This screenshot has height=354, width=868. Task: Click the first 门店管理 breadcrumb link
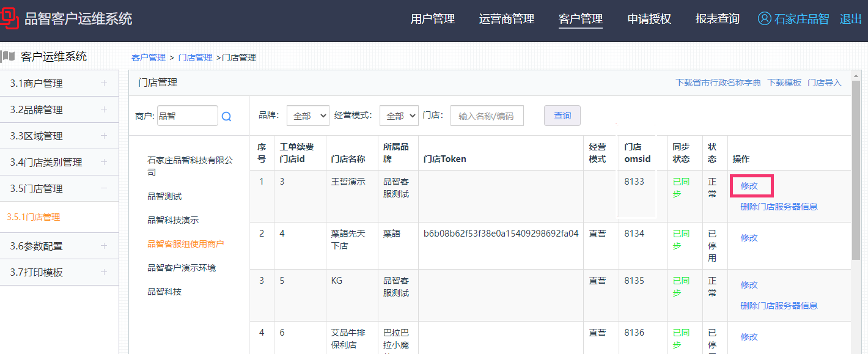tap(196, 57)
